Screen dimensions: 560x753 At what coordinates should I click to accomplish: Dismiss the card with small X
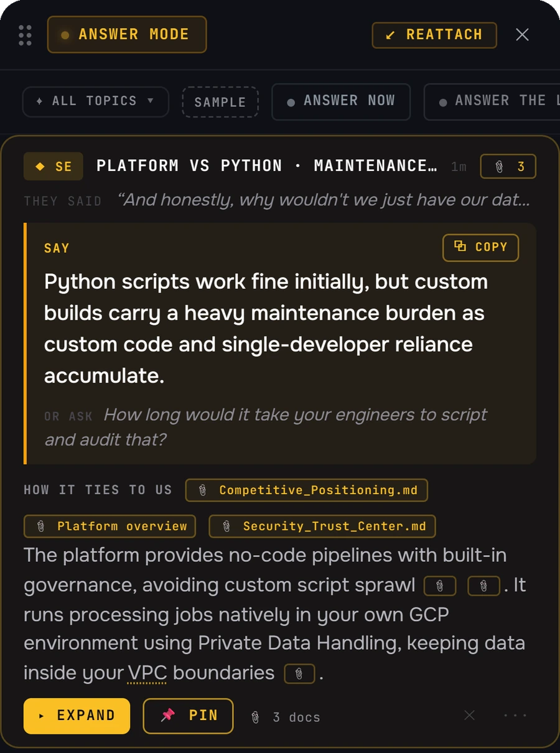pos(470,715)
